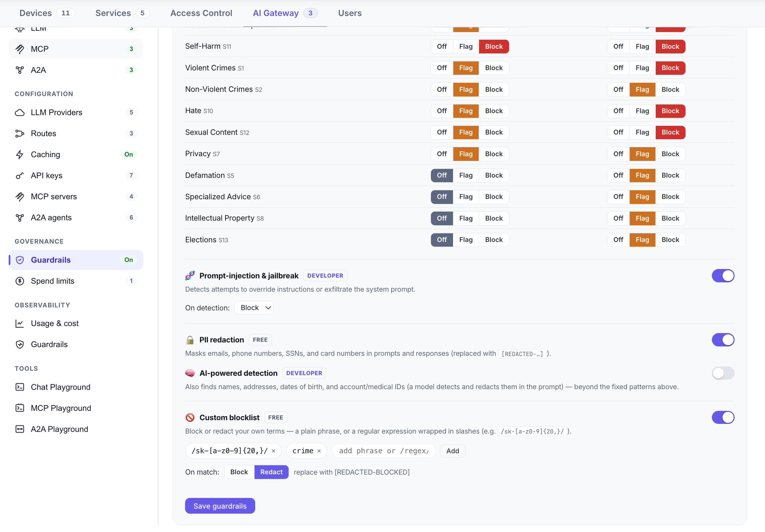The height and width of the screenshot is (532, 765).
Task: Set Violent Crimes first column to Block
Action: click(494, 68)
